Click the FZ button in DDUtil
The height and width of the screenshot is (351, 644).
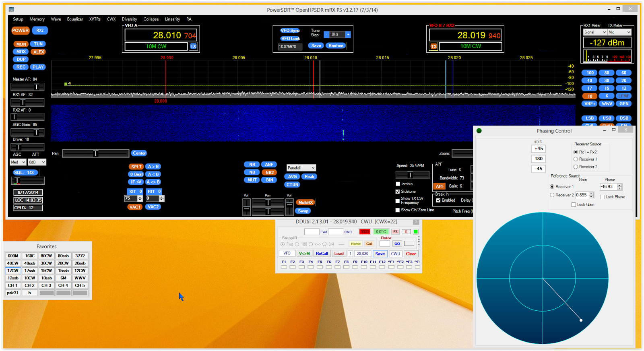395,231
